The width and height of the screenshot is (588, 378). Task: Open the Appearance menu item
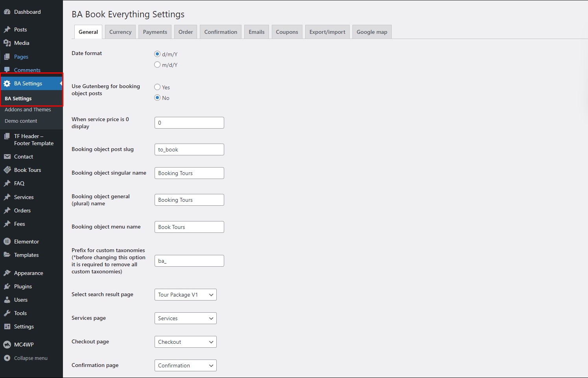(29, 273)
